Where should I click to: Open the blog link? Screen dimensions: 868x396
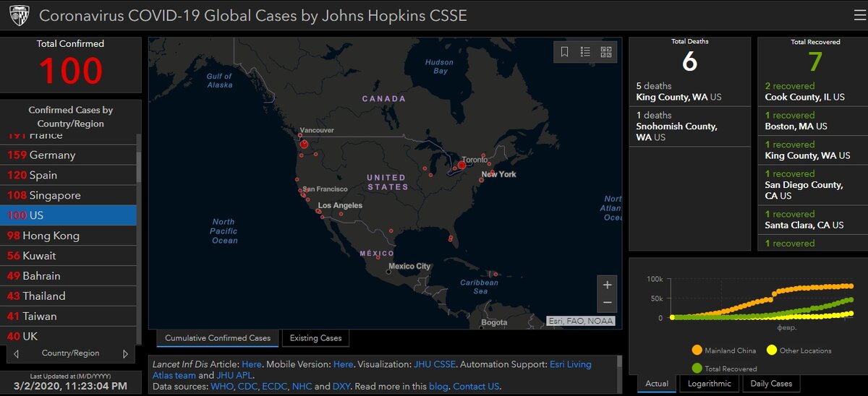pos(438,387)
